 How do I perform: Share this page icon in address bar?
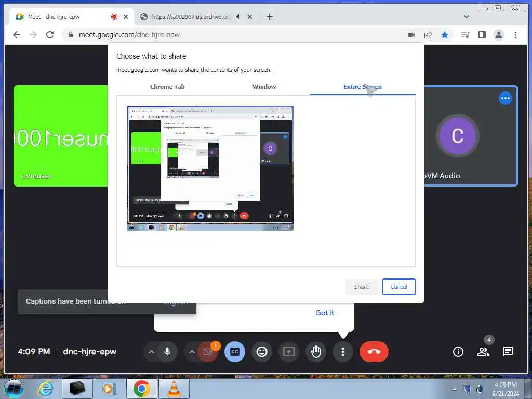(x=428, y=35)
